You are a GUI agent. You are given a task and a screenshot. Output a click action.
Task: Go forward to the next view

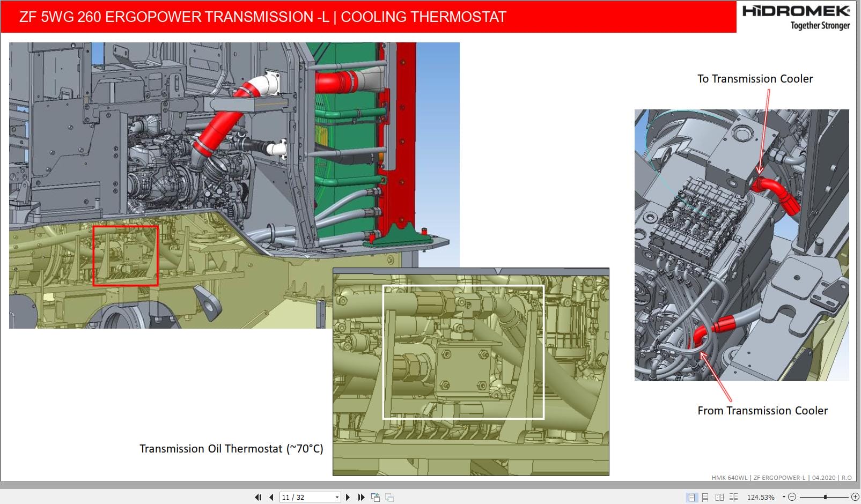391,497
